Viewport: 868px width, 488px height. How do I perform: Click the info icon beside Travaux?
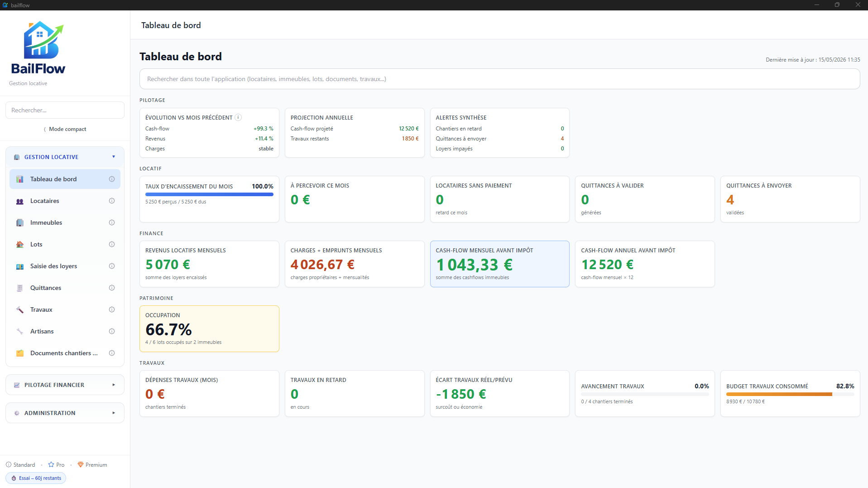112,309
